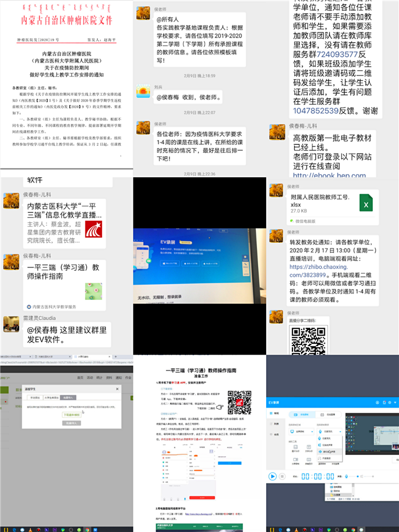Screen dimensions: 399x532
Task: Adjust the EV录屏 microphone volume slider
Action: tap(354, 476)
